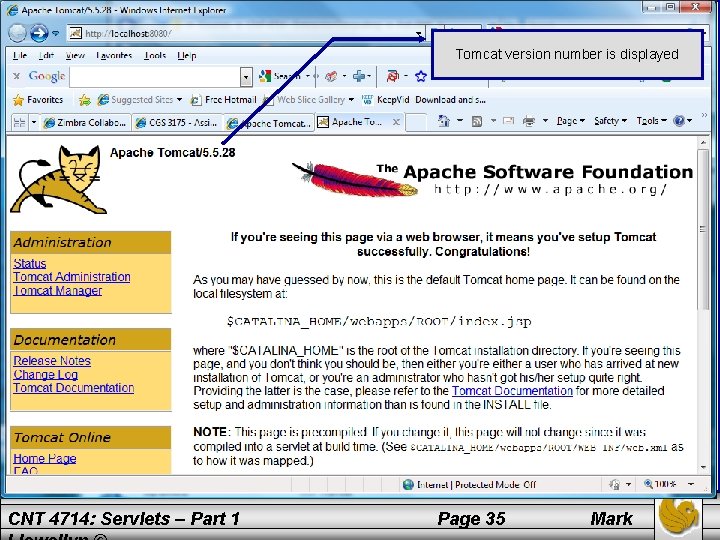This screenshot has width=720, height=540.
Task: Click the Google toolbar bookmarks star icon
Action: pos(421,76)
